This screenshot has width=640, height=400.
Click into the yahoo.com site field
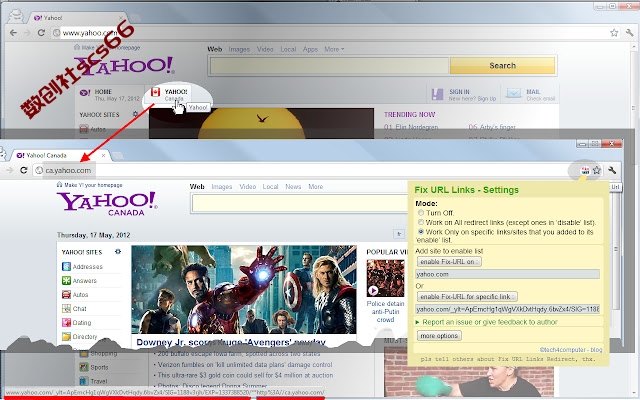coord(507,274)
